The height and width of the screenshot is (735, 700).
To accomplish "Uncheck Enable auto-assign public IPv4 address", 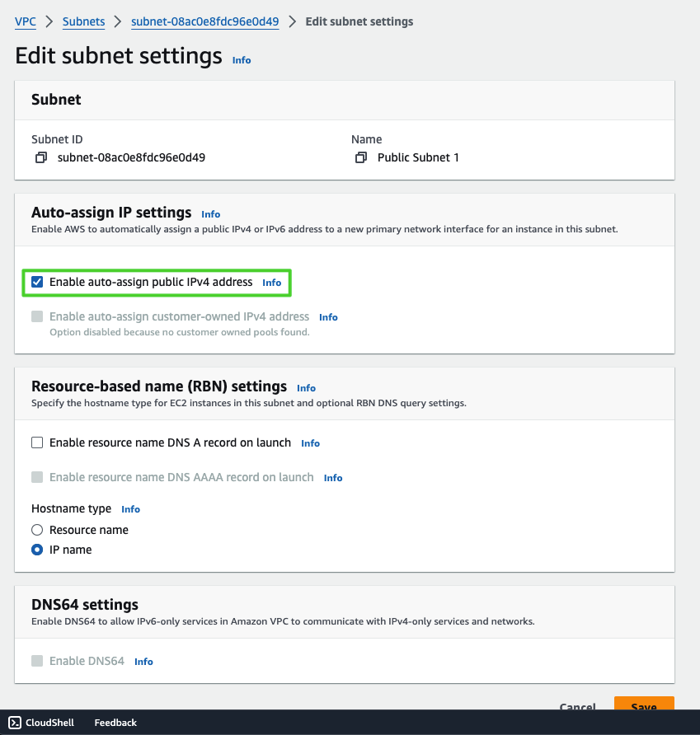I will pyautogui.click(x=37, y=282).
